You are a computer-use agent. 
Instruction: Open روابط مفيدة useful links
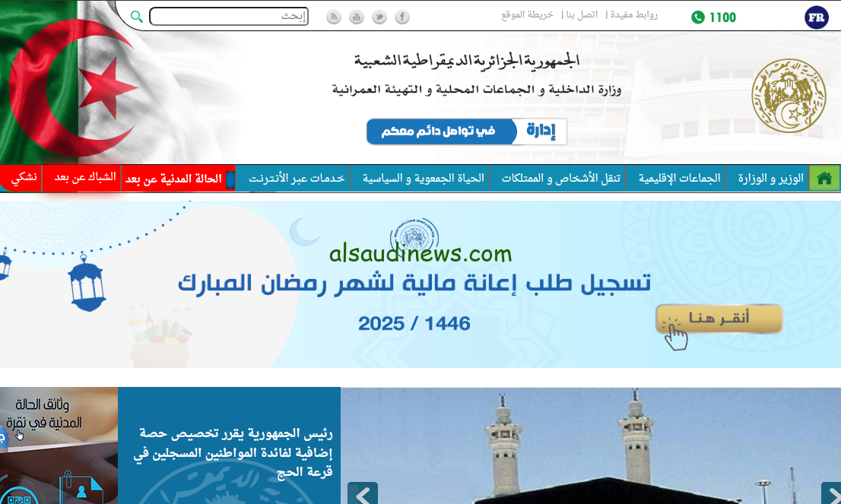pos(634,15)
